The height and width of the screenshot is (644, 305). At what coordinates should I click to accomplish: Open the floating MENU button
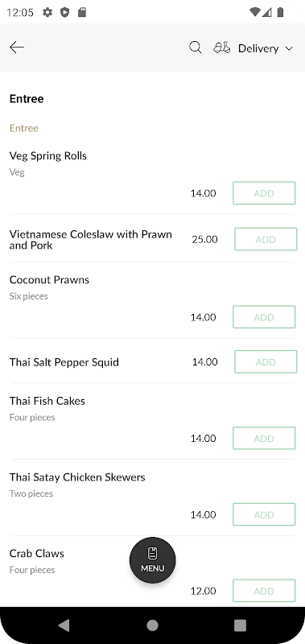pyautogui.click(x=153, y=559)
